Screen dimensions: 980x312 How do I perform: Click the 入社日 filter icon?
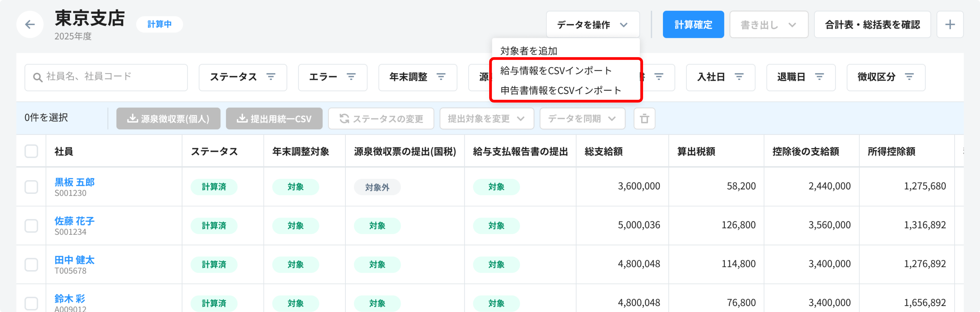point(739,77)
